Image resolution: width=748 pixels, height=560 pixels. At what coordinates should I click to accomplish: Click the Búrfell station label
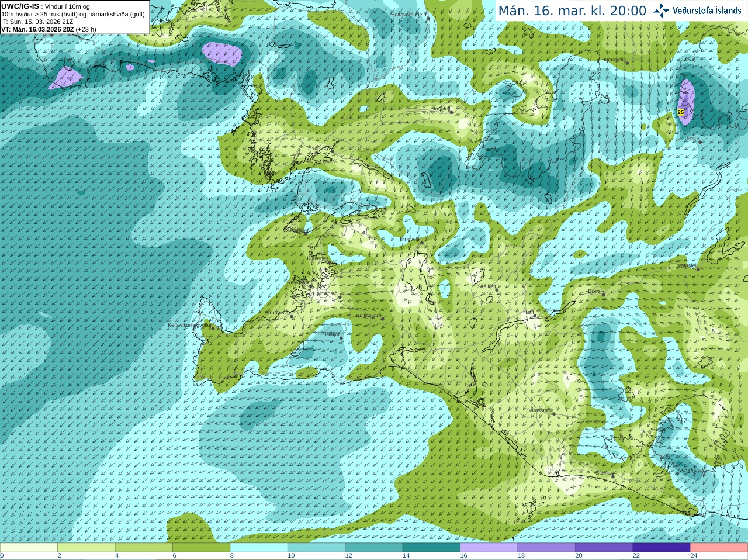[x=595, y=291]
